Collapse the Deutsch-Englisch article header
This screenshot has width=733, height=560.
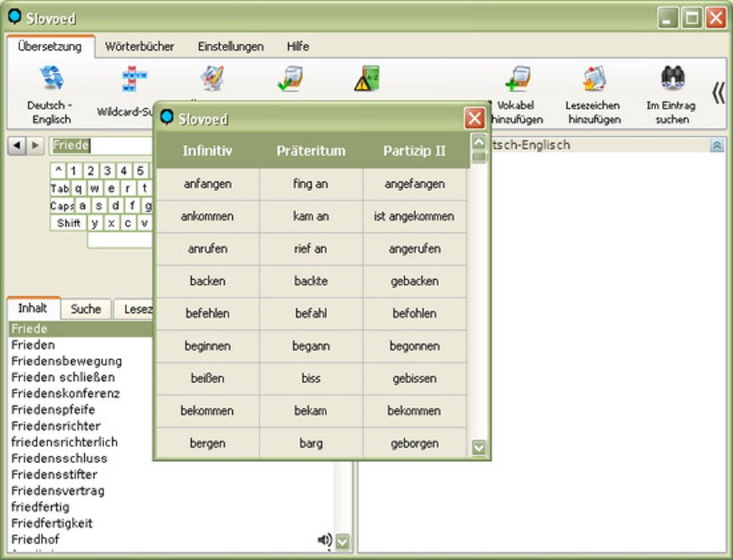coord(716,145)
